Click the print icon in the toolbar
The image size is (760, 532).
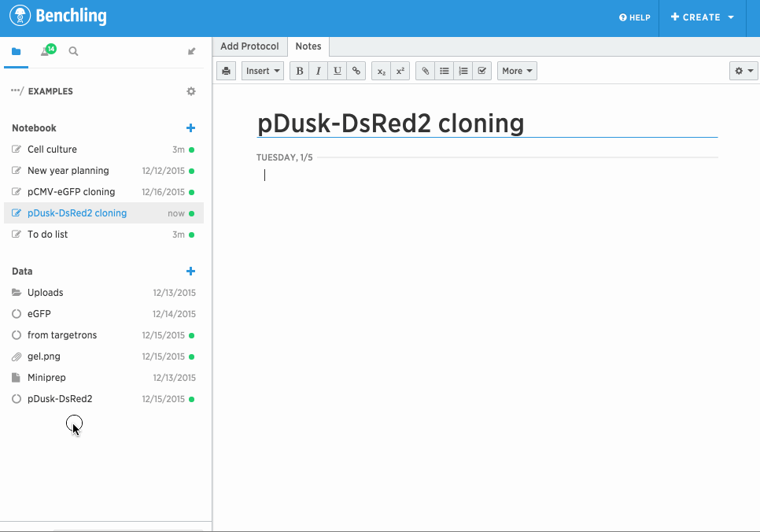click(x=227, y=71)
